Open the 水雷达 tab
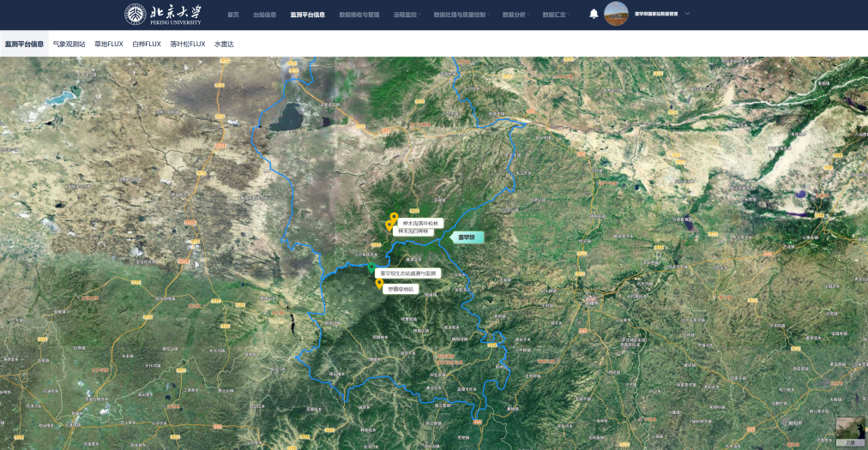Screen dimensions: 868x450 (x=224, y=44)
